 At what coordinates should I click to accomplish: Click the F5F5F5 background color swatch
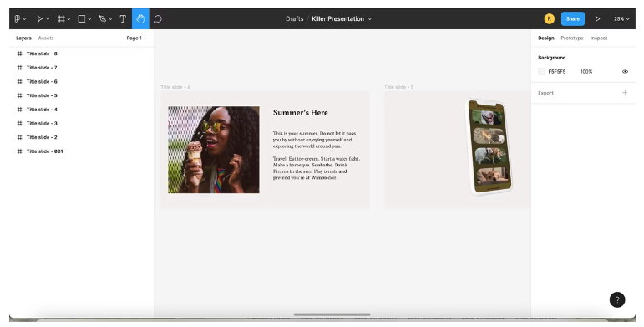pos(541,72)
